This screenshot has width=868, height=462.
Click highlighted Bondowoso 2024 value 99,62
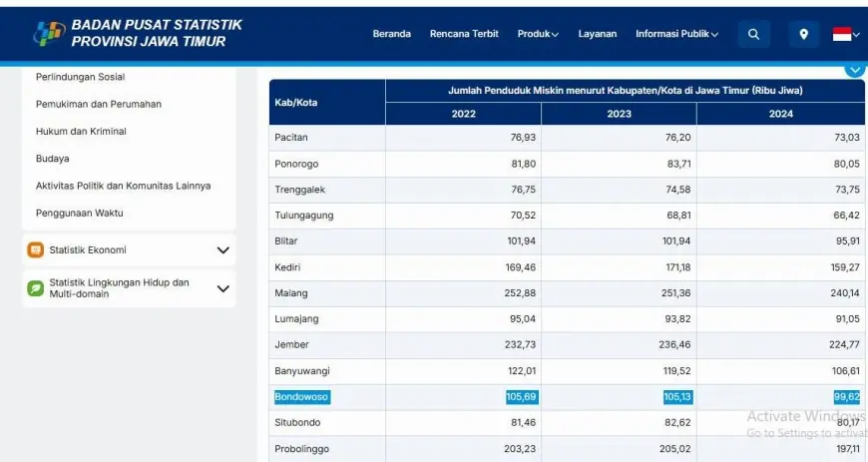[847, 396]
